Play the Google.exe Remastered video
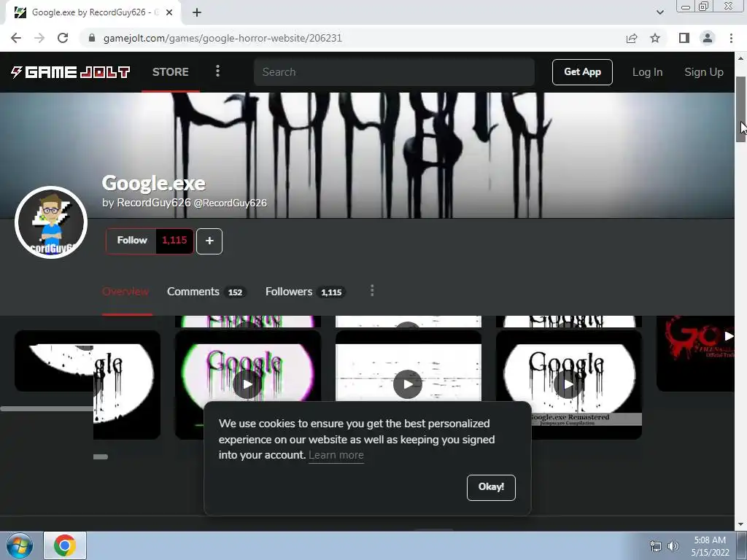The height and width of the screenshot is (560, 747). [568, 384]
